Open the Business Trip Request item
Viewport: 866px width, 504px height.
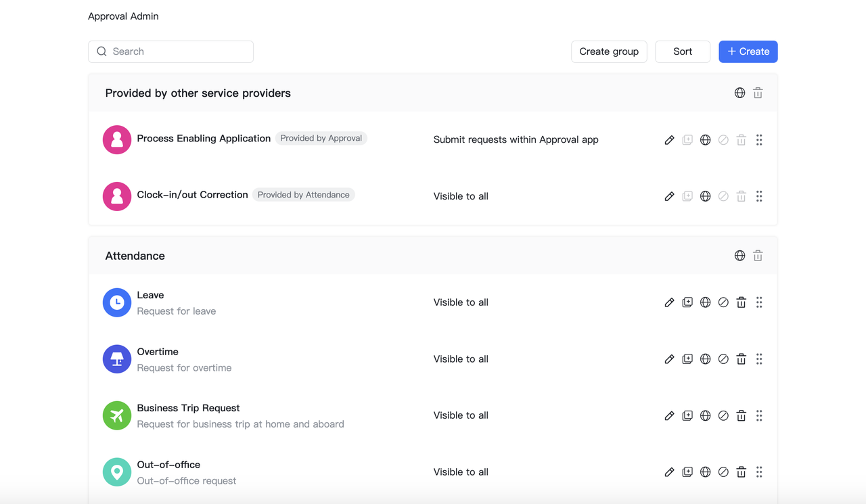188,408
